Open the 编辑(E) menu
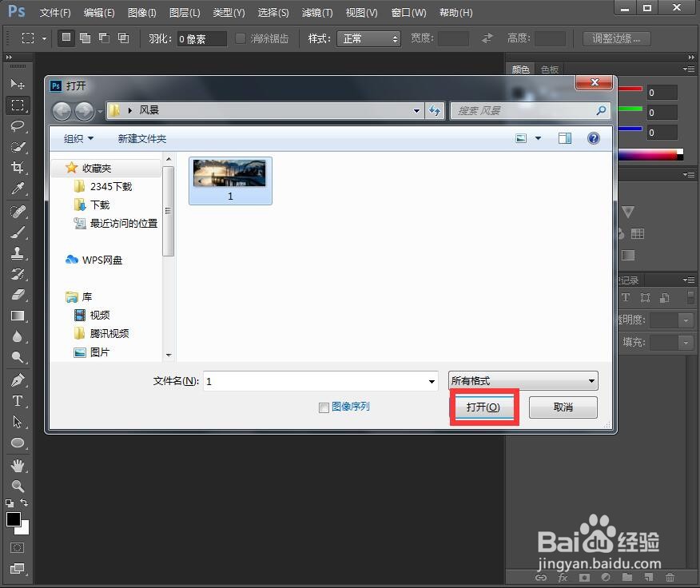This screenshot has width=700, height=588. pos(99,13)
